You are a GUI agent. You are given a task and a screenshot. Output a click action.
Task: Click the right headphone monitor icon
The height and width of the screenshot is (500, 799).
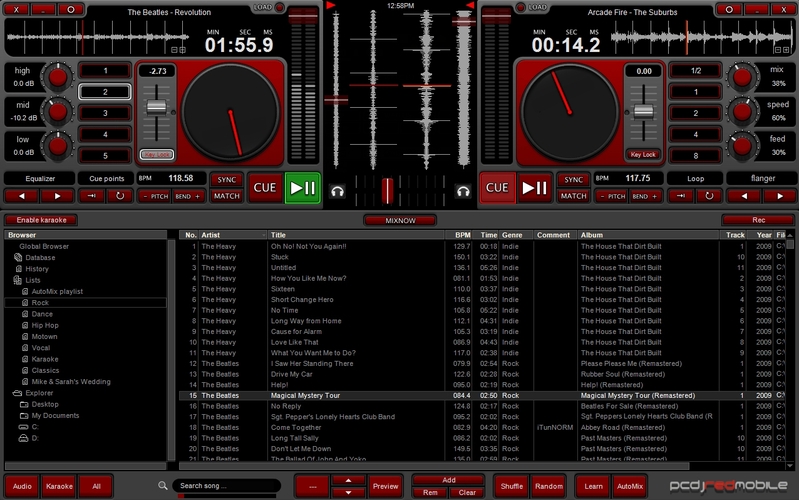tap(462, 190)
